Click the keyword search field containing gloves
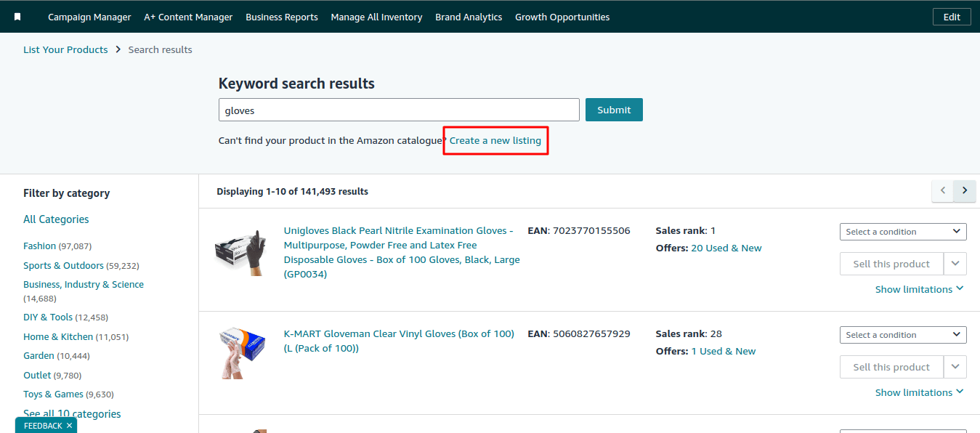This screenshot has width=980, height=433. coord(399,110)
